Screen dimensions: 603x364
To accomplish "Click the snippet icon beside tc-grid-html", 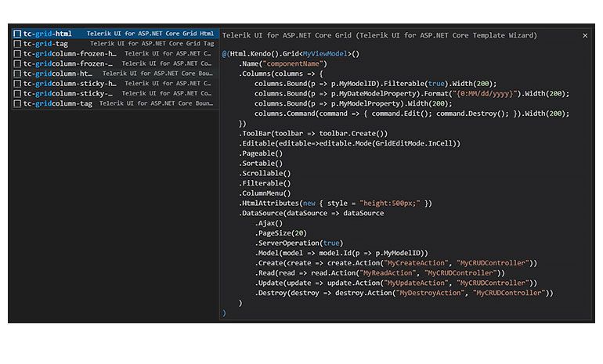I will [17, 34].
